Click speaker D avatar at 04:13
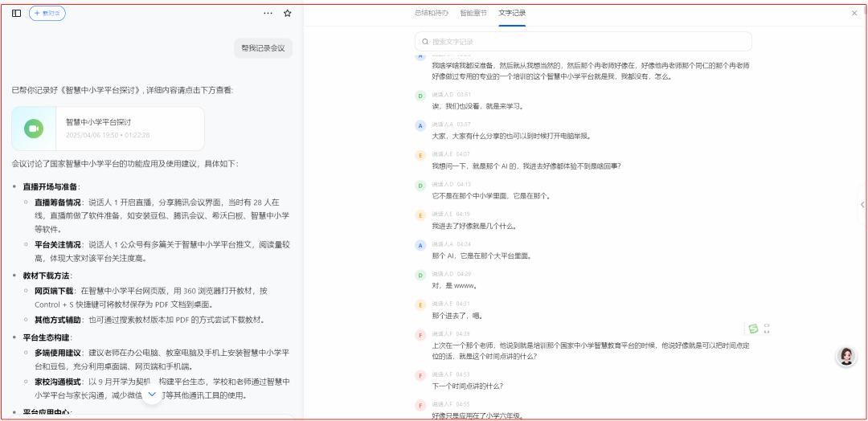The image size is (868, 421). coord(420,186)
